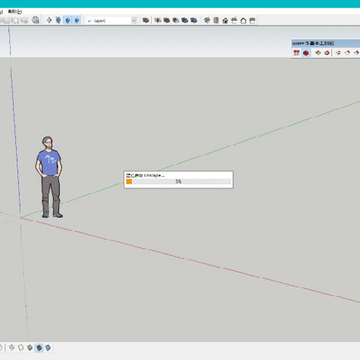
Task: Select the Section Plane tool
Action: click(x=49, y=20)
